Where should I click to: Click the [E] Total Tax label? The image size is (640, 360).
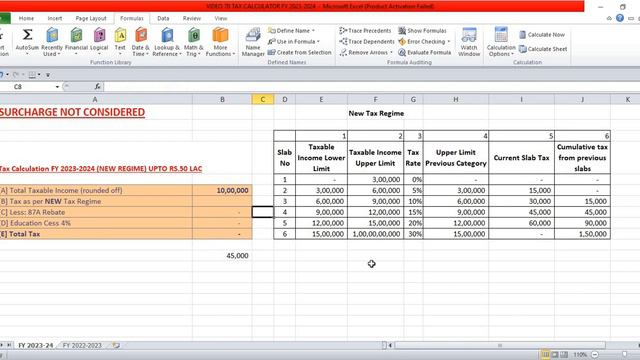pyautogui.click(x=20, y=234)
